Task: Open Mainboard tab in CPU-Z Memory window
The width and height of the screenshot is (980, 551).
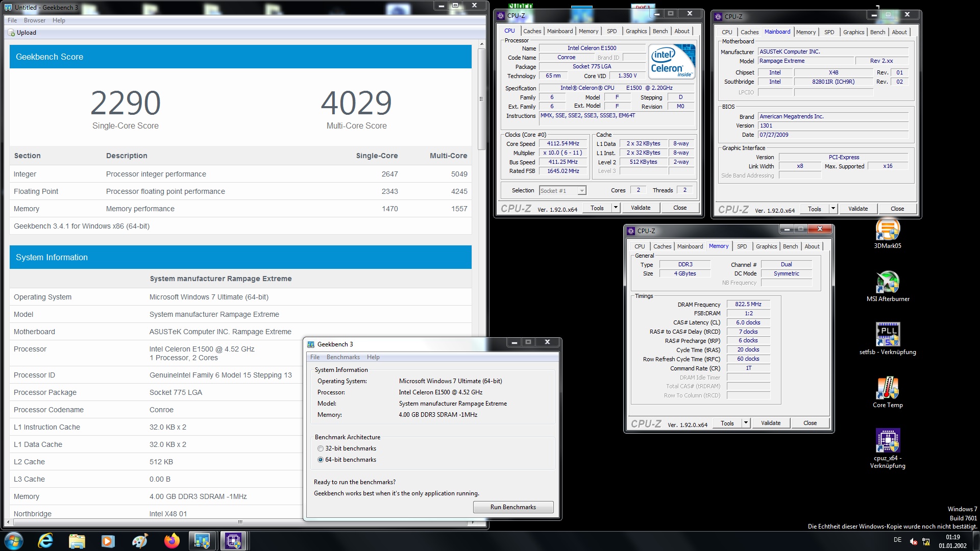Action: (690, 246)
